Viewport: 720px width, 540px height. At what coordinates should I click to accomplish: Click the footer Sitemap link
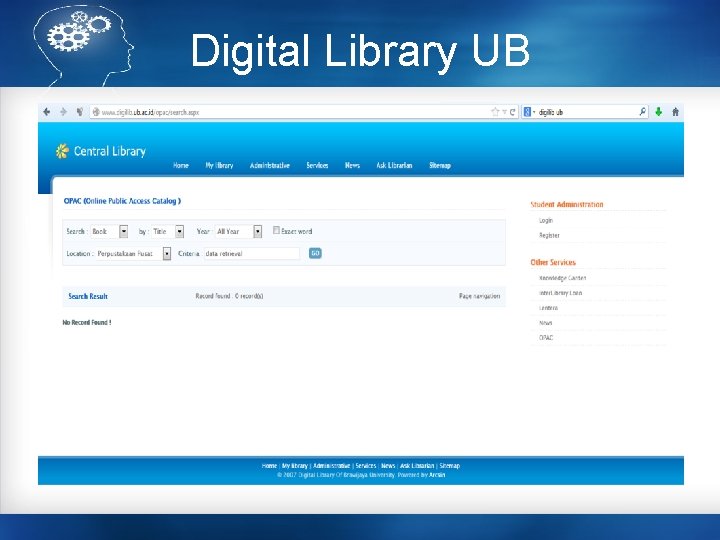point(450,466)
